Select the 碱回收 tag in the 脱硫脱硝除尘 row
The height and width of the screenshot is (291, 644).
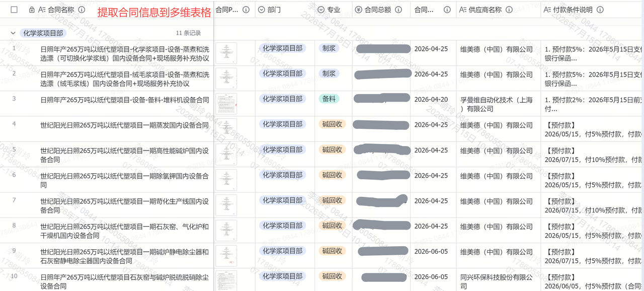click(x=332, y=276)
